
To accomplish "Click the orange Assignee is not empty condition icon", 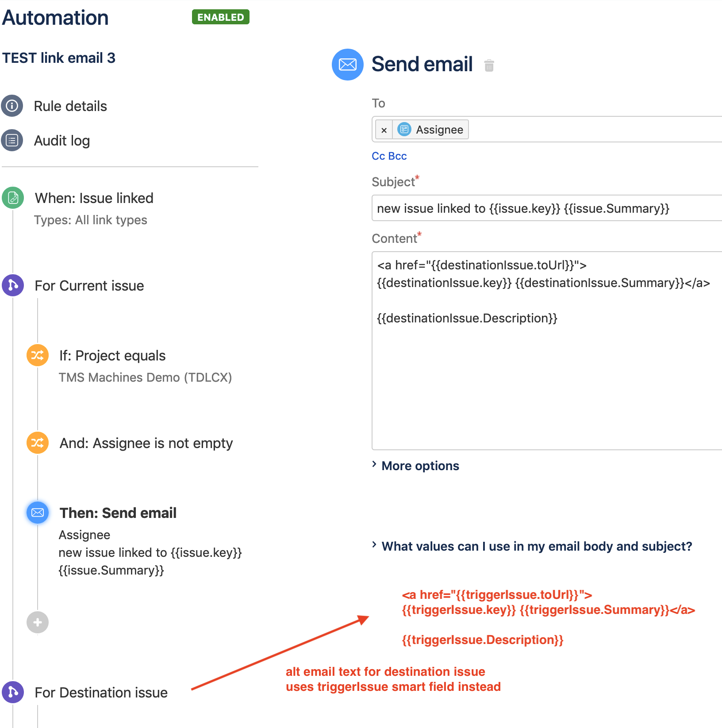I will 38,443.
